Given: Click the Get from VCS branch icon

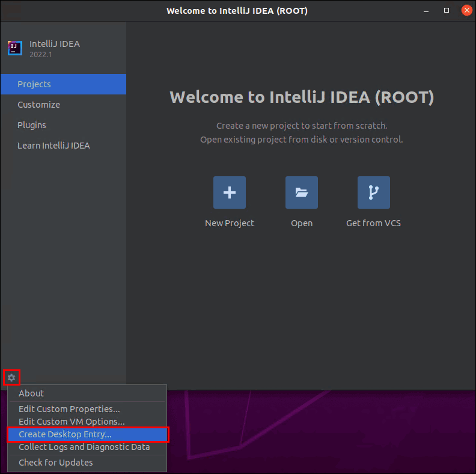Looking at the screenshot, I should (x=374, y=192).
